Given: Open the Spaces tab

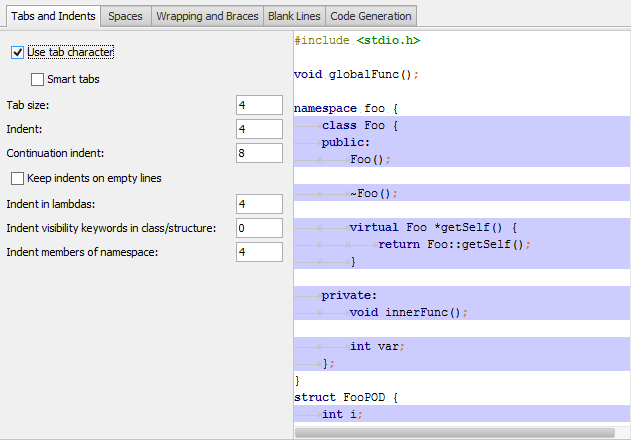Looking at the screenshot, I should pos(125,17).
